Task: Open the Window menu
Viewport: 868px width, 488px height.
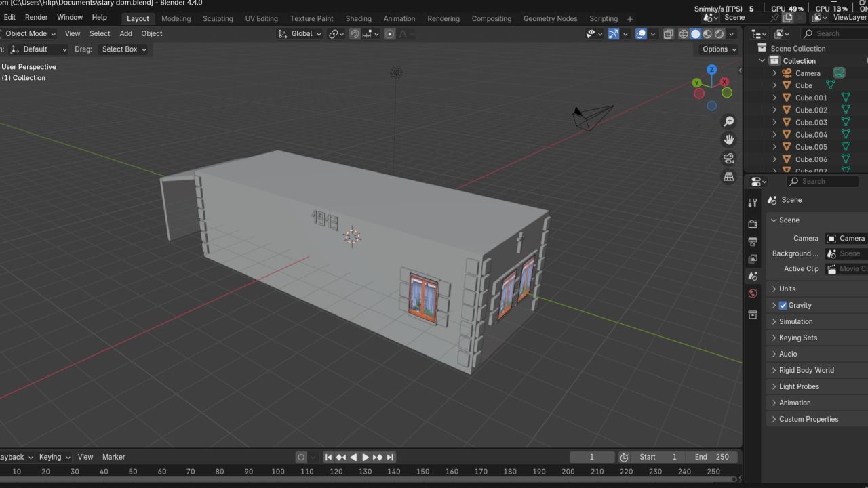Action: tap(70, 17)
